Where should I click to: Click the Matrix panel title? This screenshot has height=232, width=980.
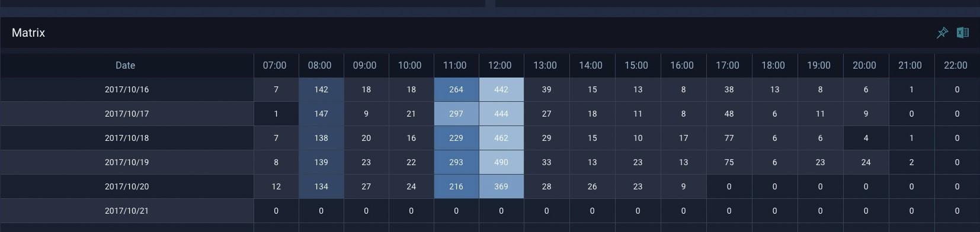[x=28, y=33]
